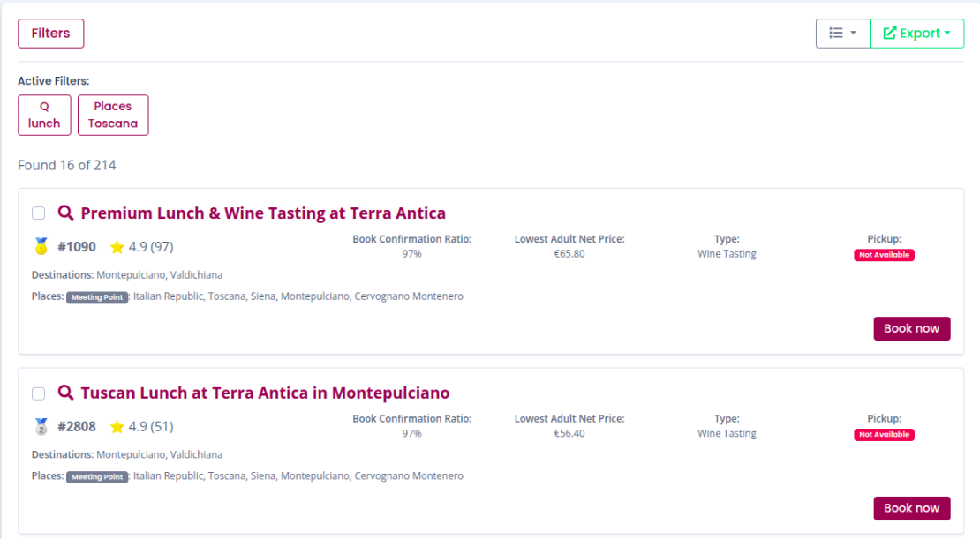The width and height of the screenshot is (980, 539).
Task: Click the list view icon in toolbar
Action: pos(836,34)
